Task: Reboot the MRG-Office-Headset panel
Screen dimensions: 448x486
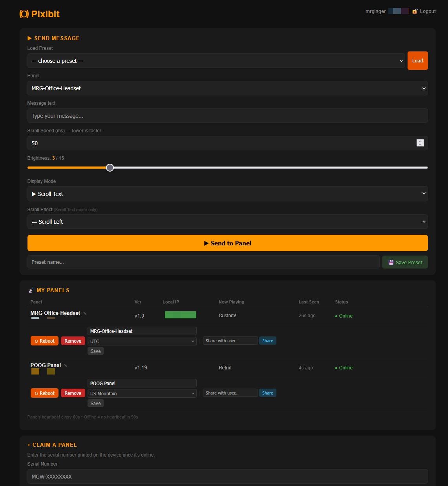Action: point(44,341)
